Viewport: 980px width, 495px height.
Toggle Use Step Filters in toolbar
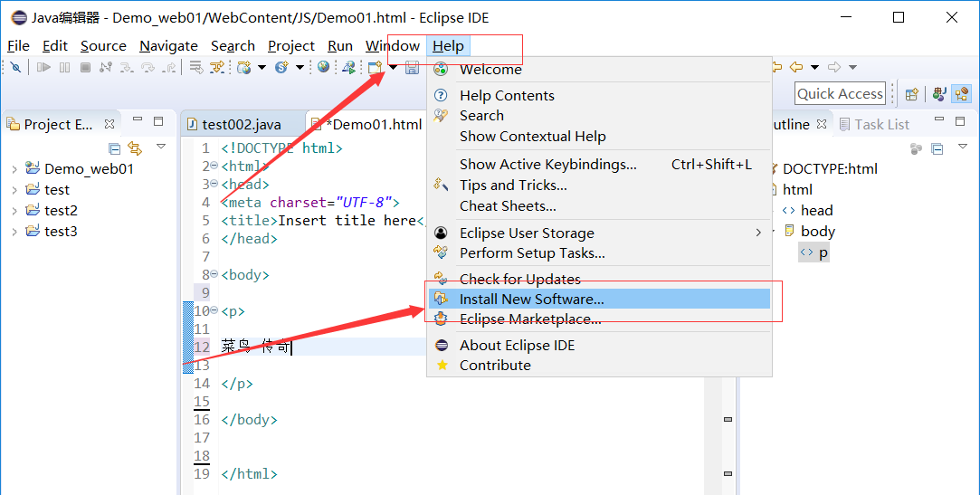tap(217, 67)
